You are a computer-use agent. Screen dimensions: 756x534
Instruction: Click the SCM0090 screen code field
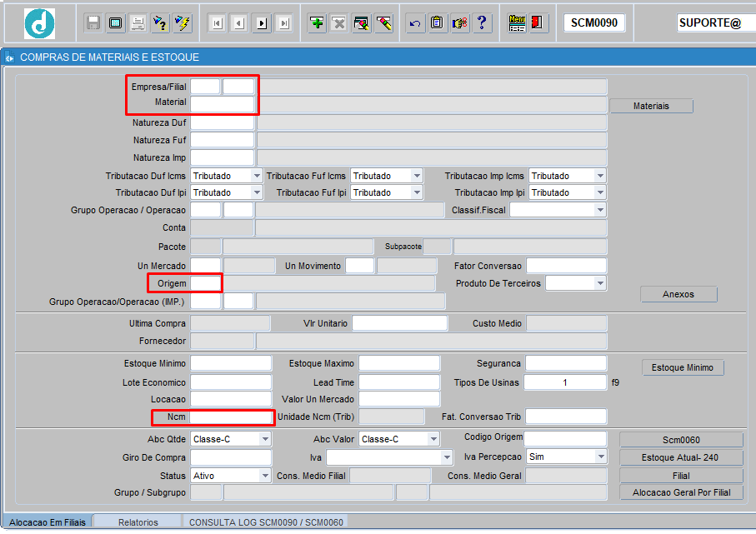pos(594,22)
